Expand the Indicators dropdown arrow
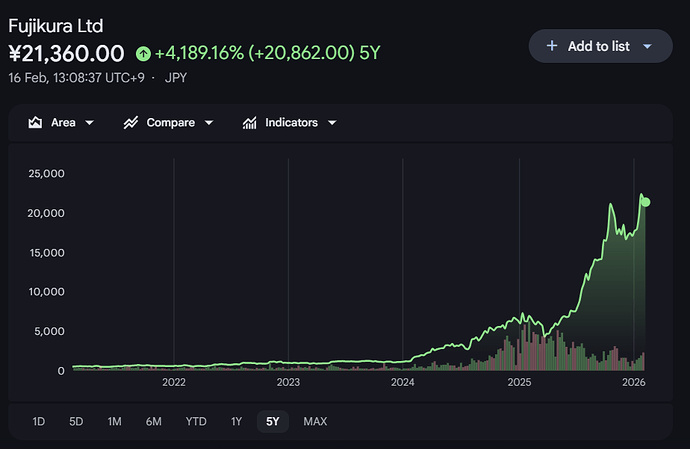This screenshot has width=690, height=449. pos(331,123)
